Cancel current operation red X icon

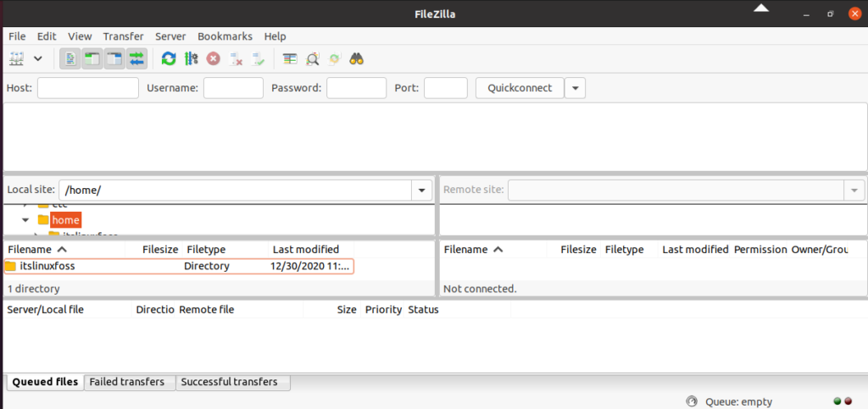click(x=213, y=58)
